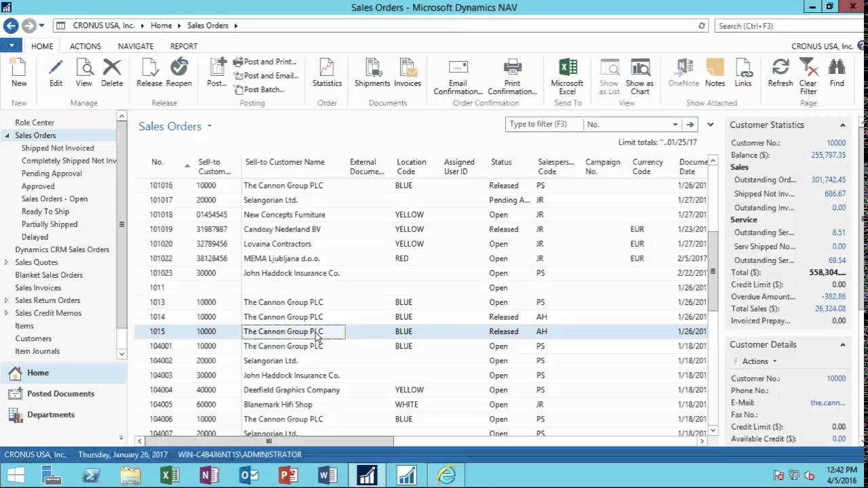Choose Post and Print
This screenshot has width=868, height=488.
coord(265,62)
